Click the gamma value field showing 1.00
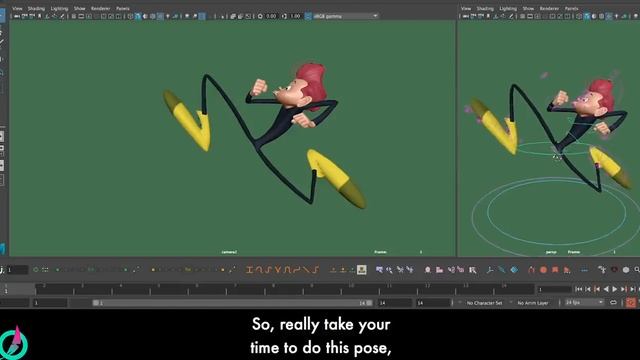This screenshot has width=640, height=360. pyautogui.click(x=295, y=16)
